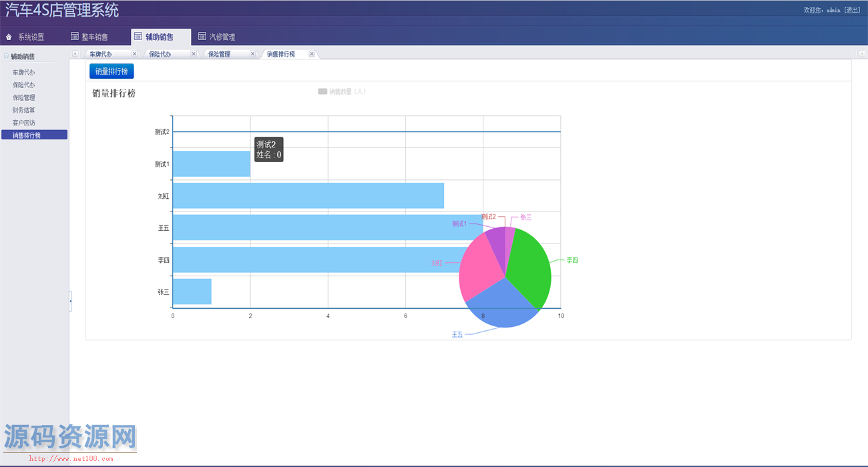Screen dimensions: 868x467
Task: Select 客户回访 in the sidebar
Action: tap(23, 123)
